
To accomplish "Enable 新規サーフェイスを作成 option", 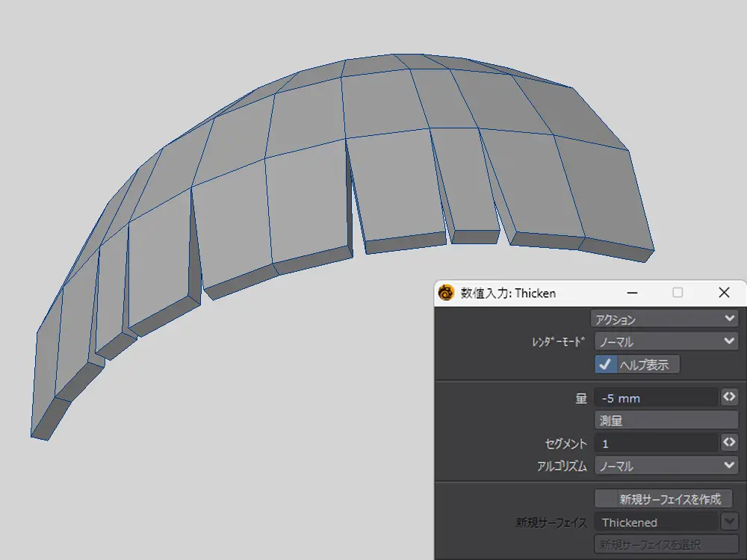I will coord(663,499).
